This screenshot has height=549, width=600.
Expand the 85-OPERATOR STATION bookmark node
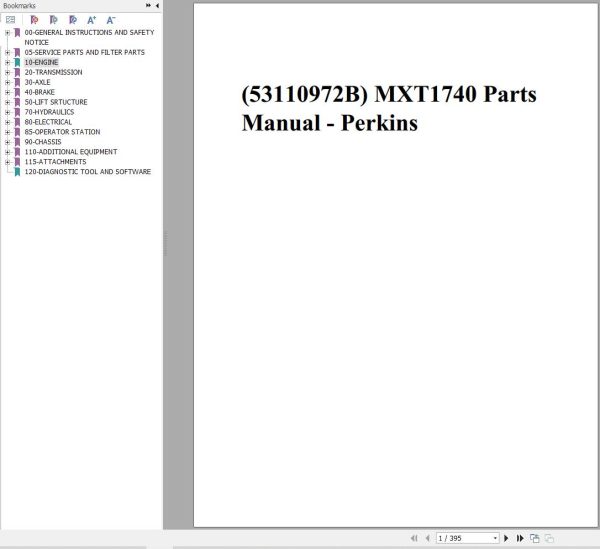(7, 132)
